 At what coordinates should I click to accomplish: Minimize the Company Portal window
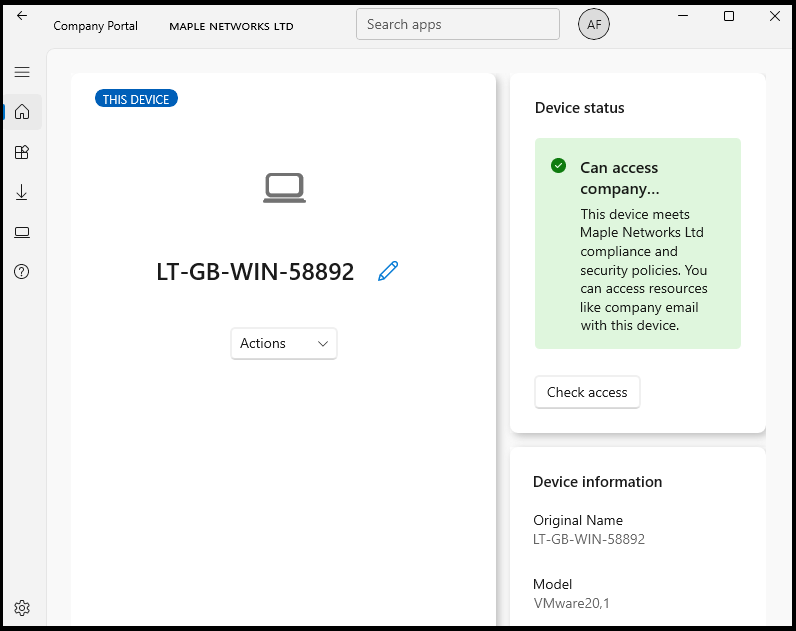pos(684,16)
